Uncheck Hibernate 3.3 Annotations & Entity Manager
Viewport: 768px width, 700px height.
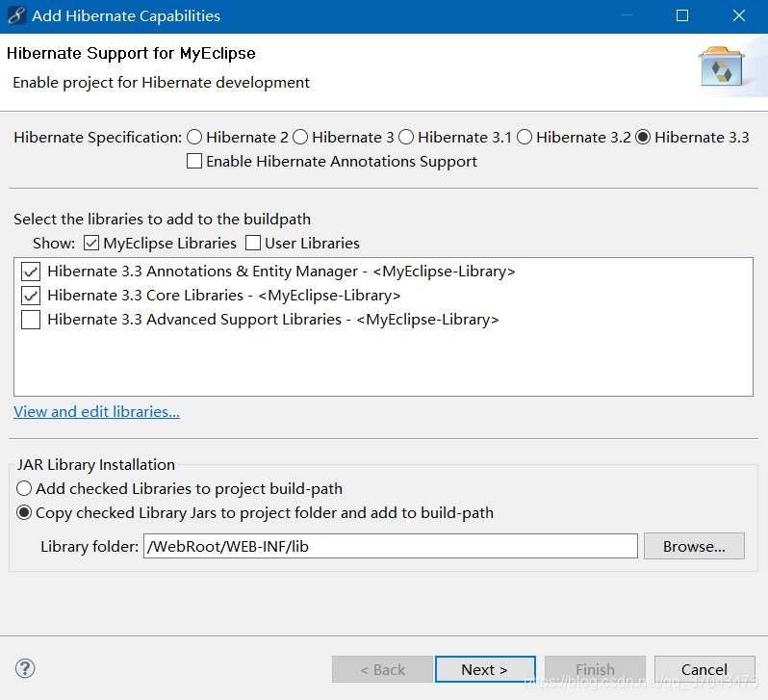click(31, 272)
